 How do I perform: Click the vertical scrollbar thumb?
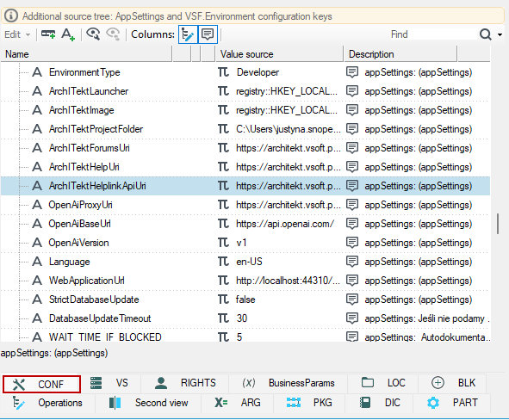coord(498,224)
